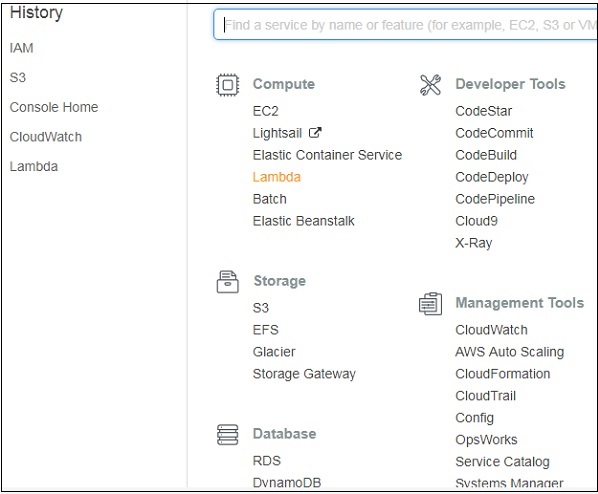Click the Database stack icon

(x=228, y=434)
